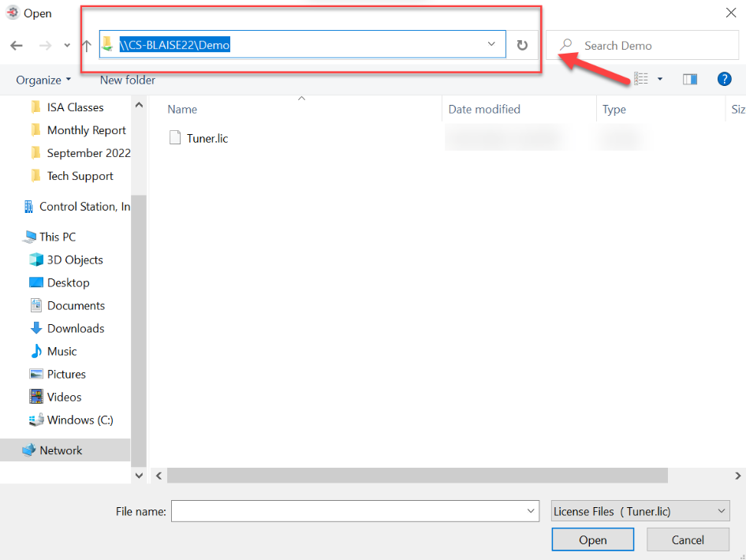Open Pictures in the sidebar
Image resolution: width=746 pixels, height=560 pixels.
[66, 374]
